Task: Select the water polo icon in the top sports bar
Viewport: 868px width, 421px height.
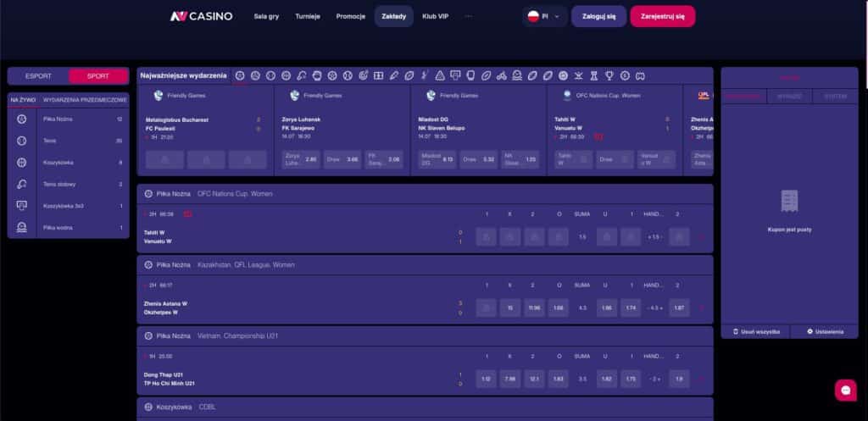Action: 517,75
